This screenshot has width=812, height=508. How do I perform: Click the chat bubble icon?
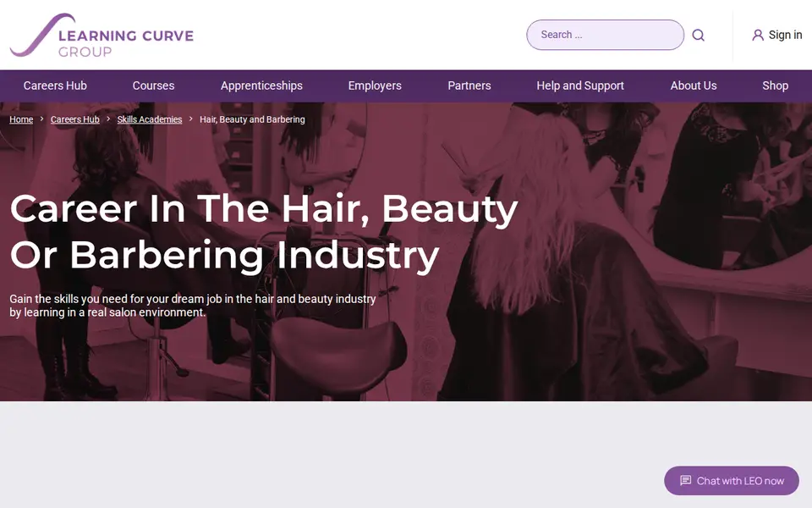(x=685, y=480)
